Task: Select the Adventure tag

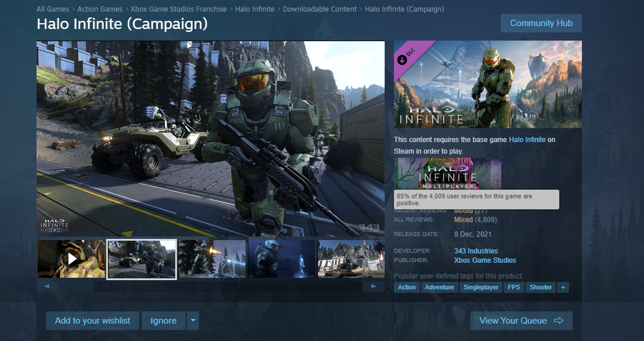Action: [x=439, y=287]
